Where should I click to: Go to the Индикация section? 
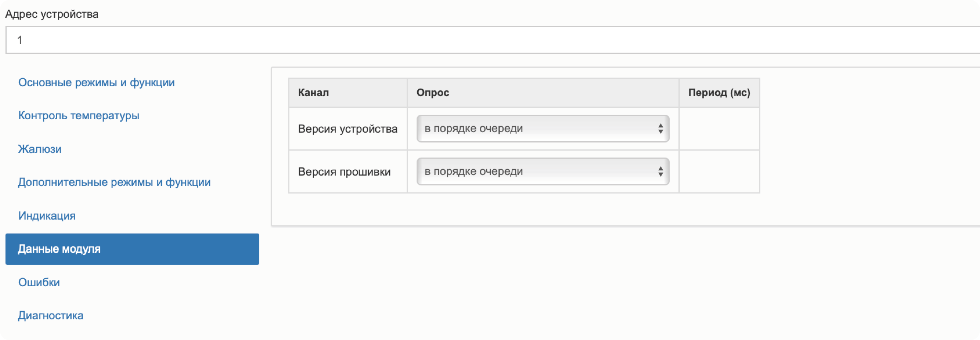coord(47,216)
